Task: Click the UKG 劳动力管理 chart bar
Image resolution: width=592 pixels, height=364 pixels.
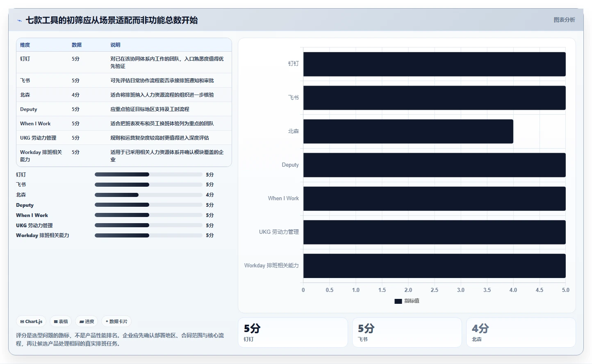Action: click(435, 232)
